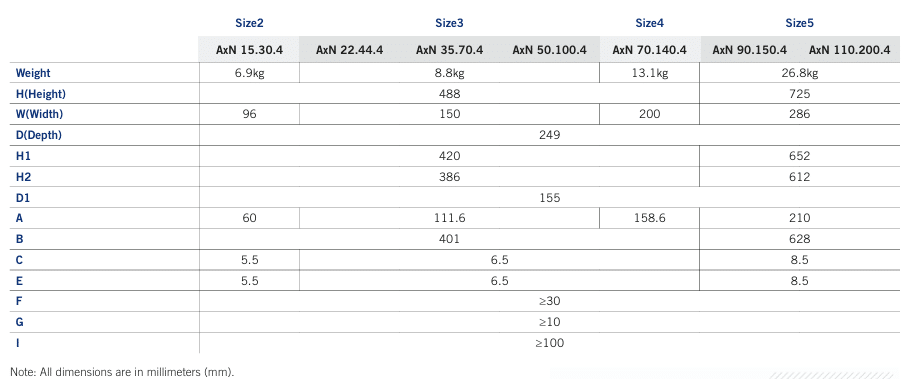Click the 158.6 value in row A
921x379 pixels.
[x=649, y=218]
